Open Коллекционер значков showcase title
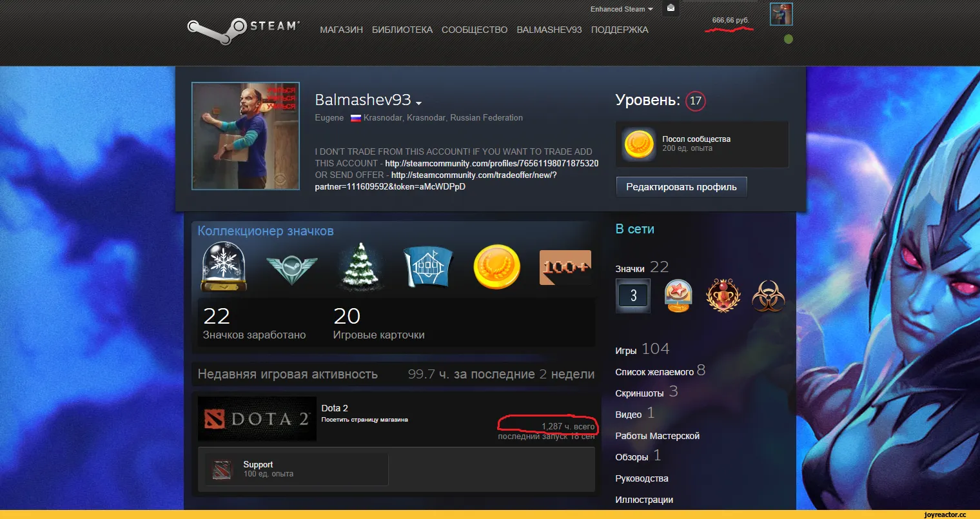Image resolution: width=980 pixels, height=519 pixels. click(266, 231)
